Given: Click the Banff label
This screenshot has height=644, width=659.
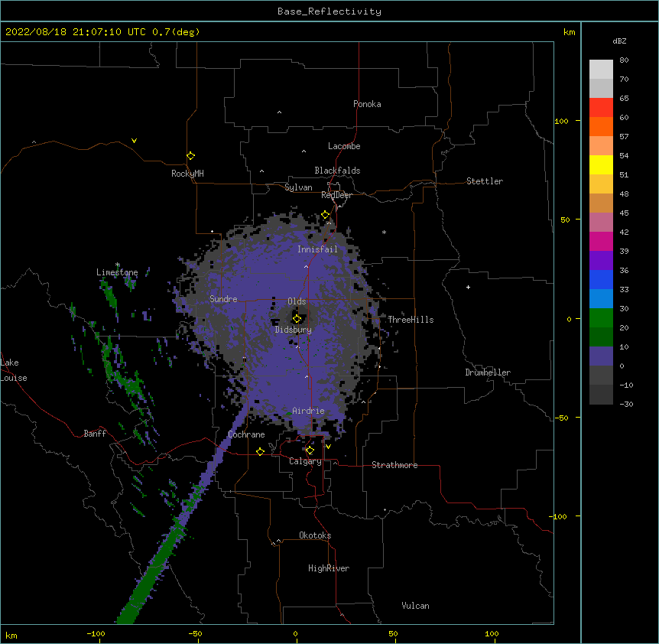Looking at the screenshot, I should click(x=95, y=434).
